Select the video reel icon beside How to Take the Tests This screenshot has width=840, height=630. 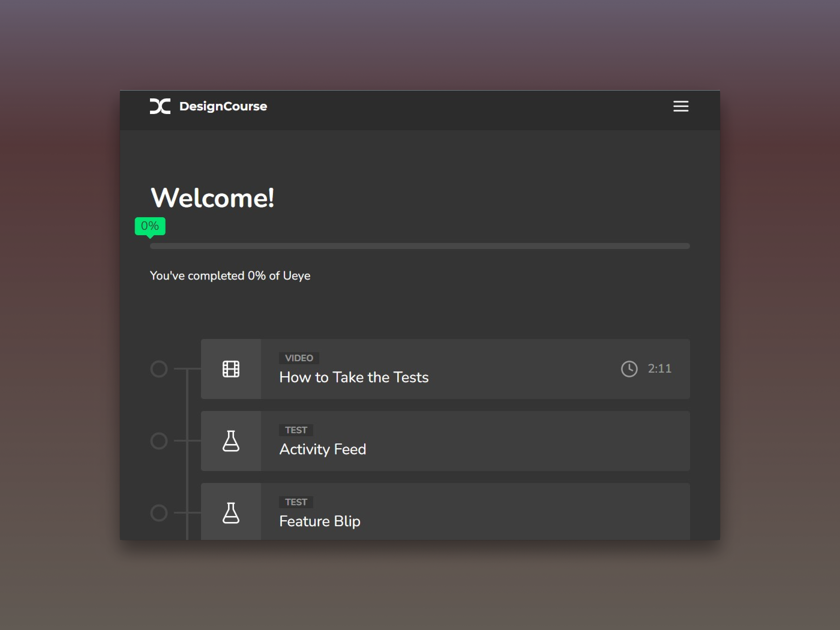coord(231,368)
